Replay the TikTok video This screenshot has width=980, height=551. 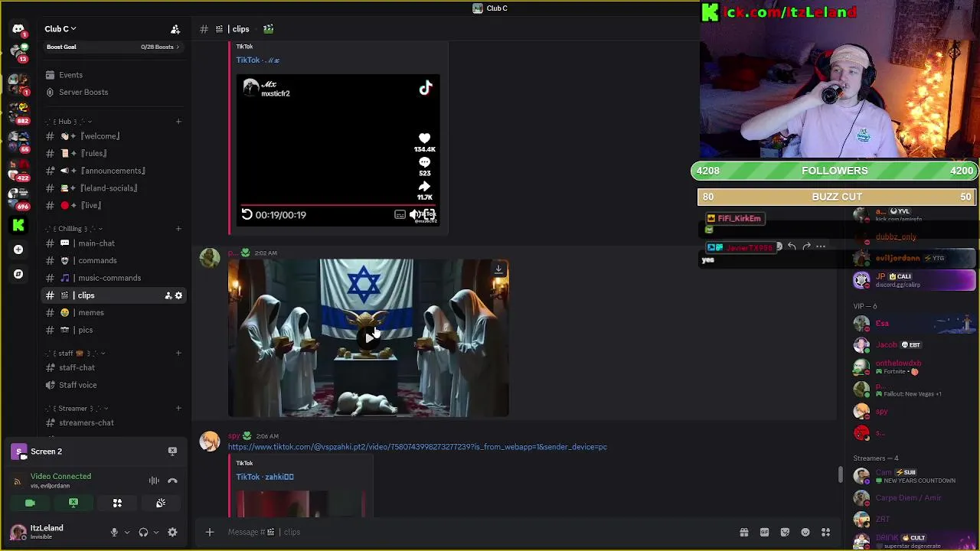247,214
